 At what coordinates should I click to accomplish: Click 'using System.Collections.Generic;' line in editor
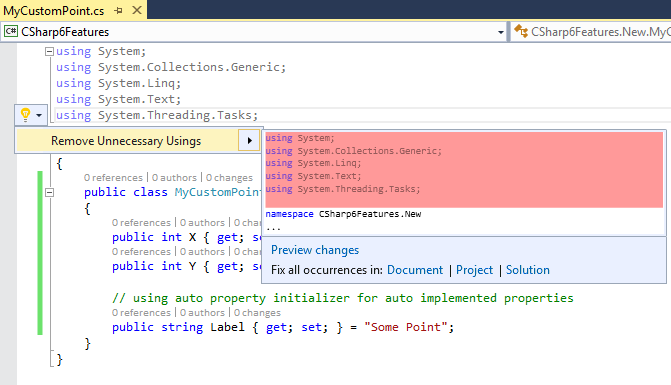pyautogui.click(x=171, y=68)
